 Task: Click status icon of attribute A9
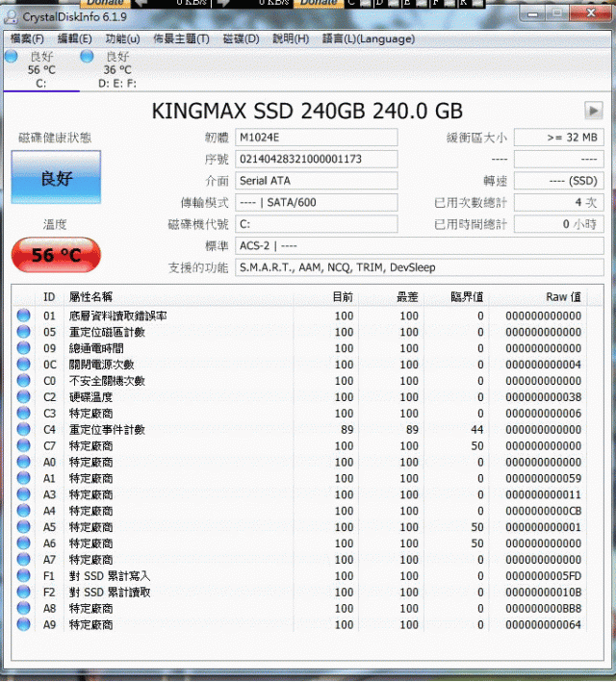click(x=23, y=624)
